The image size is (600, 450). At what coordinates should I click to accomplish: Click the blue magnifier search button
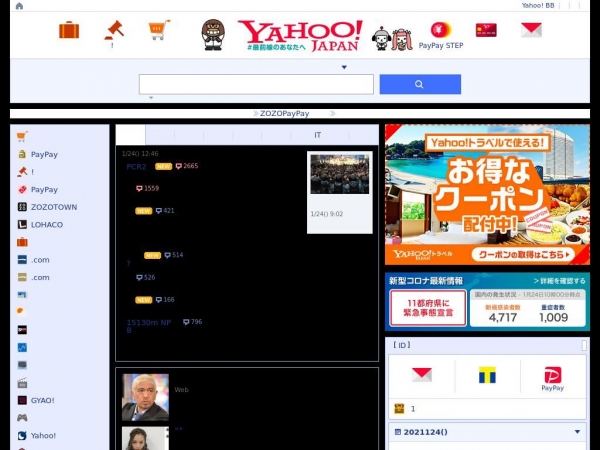420,84
